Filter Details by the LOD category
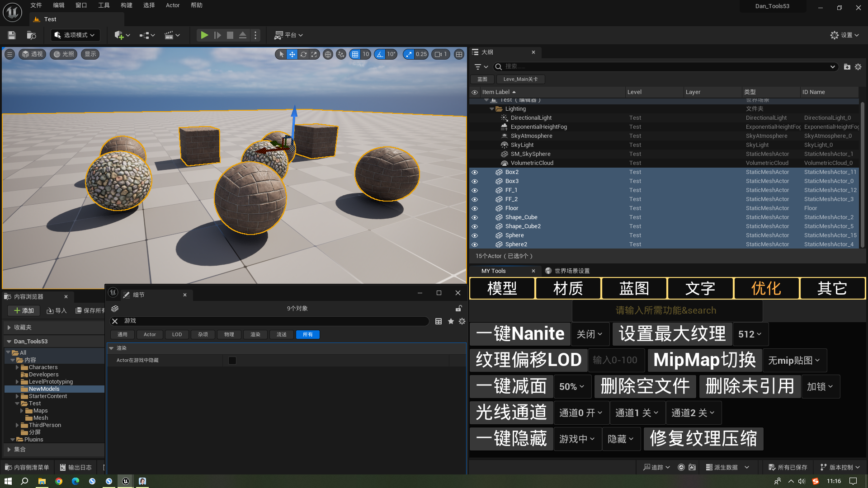The height and width of the screenshot is (488, 868). pos(177,335)
